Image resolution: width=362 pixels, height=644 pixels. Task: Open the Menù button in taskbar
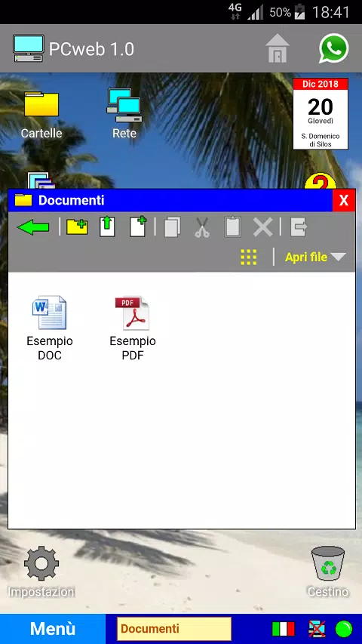(53, 629)
